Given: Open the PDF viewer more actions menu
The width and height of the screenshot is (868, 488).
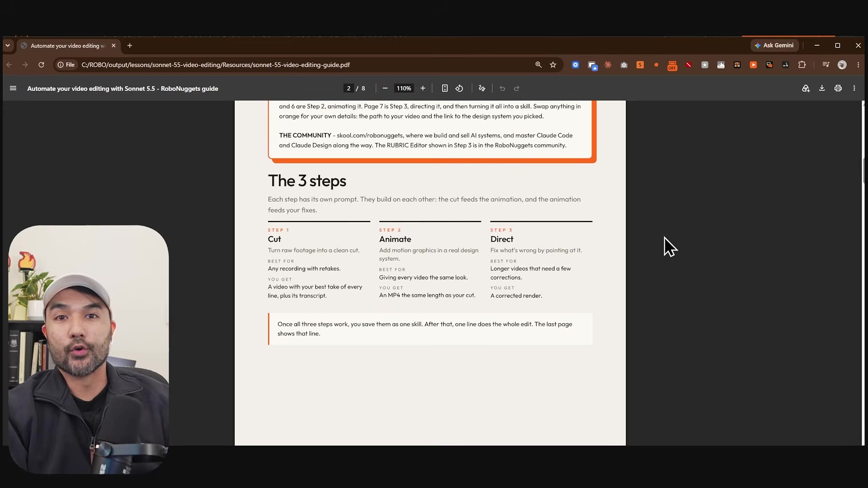Looking at the screenshot, I should 854,88.
